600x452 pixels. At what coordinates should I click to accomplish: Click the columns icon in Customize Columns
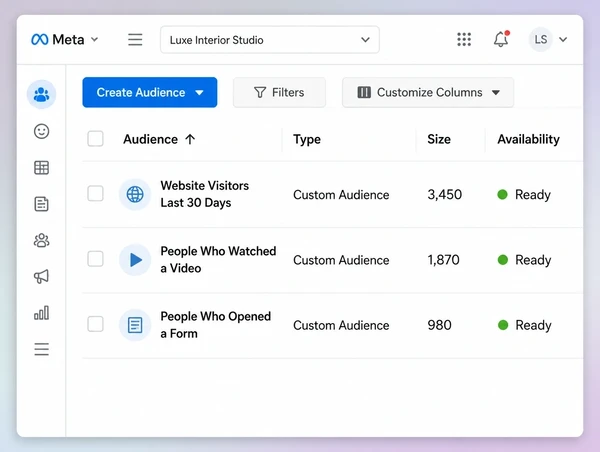[x=364, y=92]
